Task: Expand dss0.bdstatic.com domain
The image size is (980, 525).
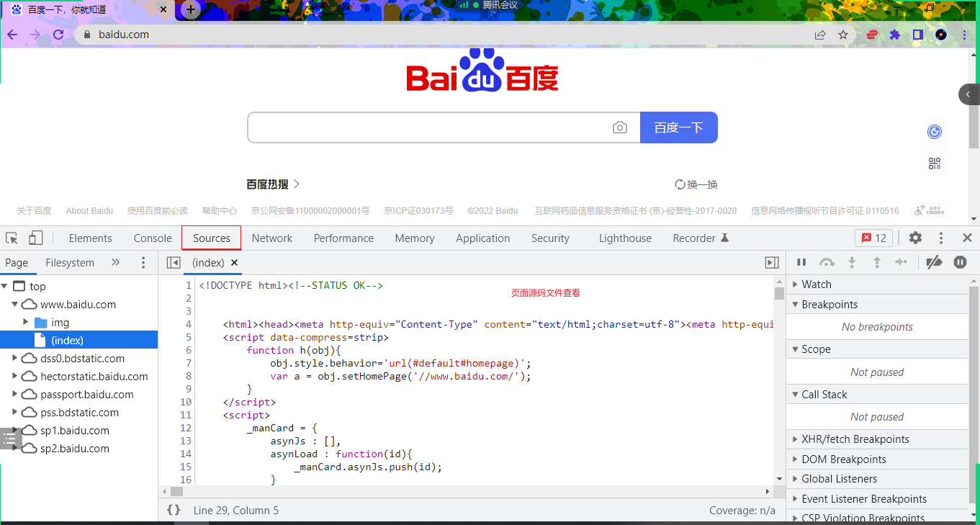Action: [x=15, y=358]
